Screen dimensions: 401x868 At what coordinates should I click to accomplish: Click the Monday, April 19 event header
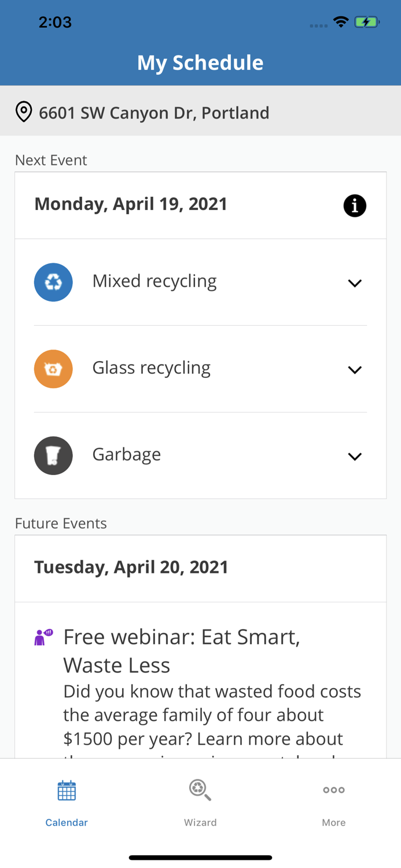131,204
